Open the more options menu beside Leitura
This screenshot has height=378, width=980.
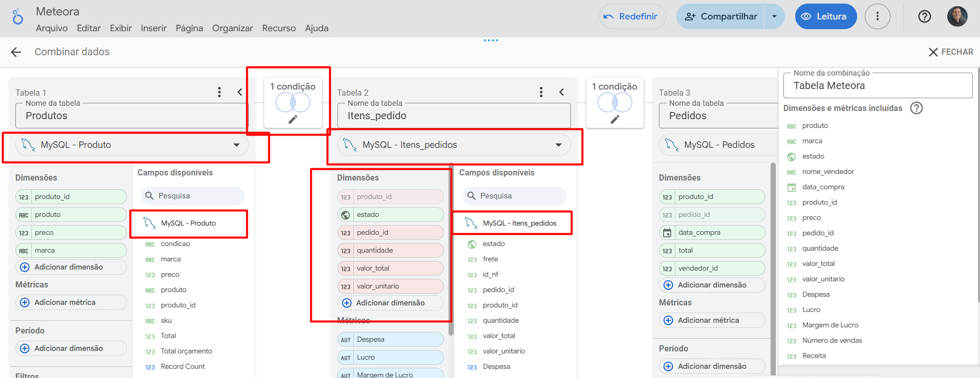pos(877,16)
